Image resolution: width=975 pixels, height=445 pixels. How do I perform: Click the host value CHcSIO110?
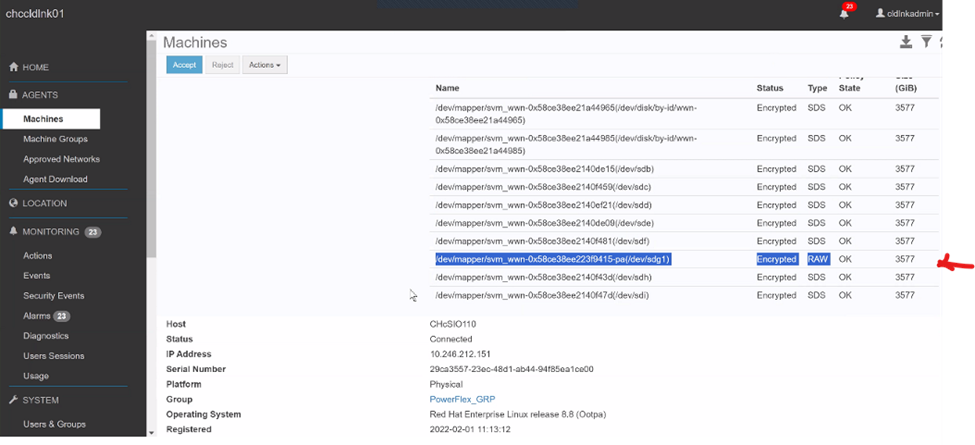pyautogui.click(x=453, y=324)
